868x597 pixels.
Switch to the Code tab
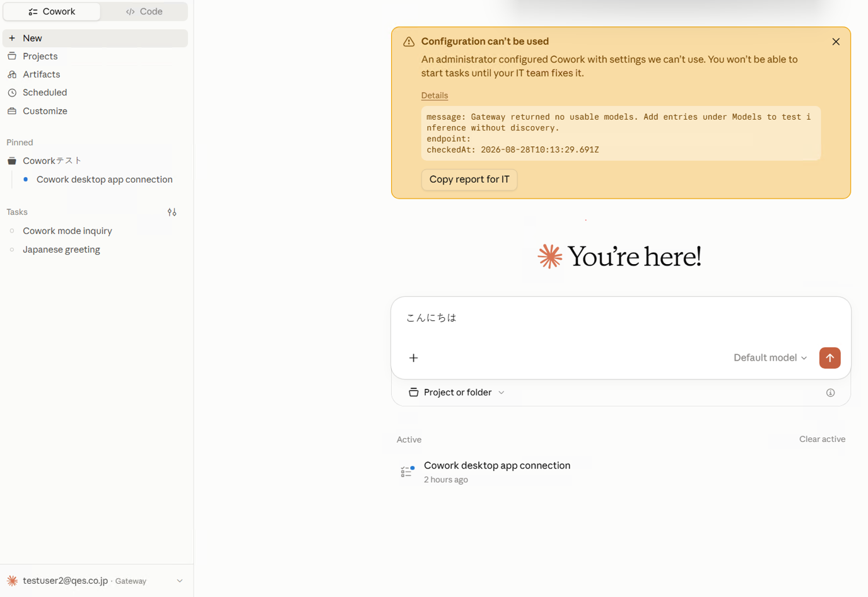pyautogui.click(x=144, y=11)
